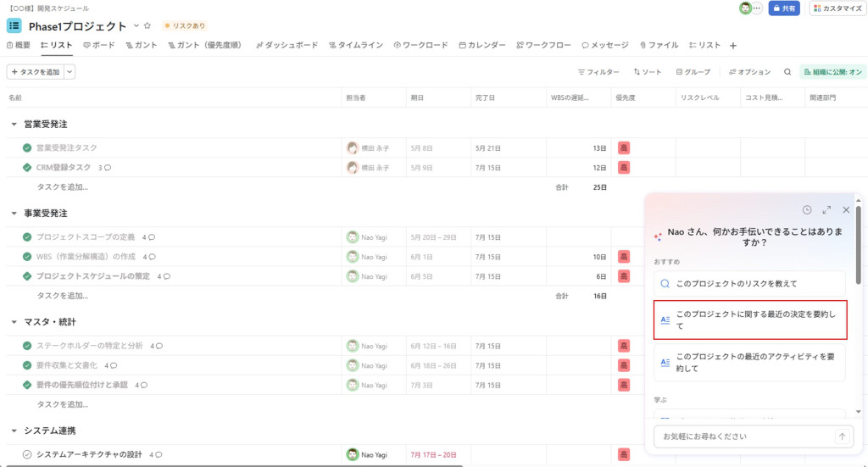Toggle completion of プロジェクトスコープの定義
The image size is (868, 467).
[x=27, y=236]
